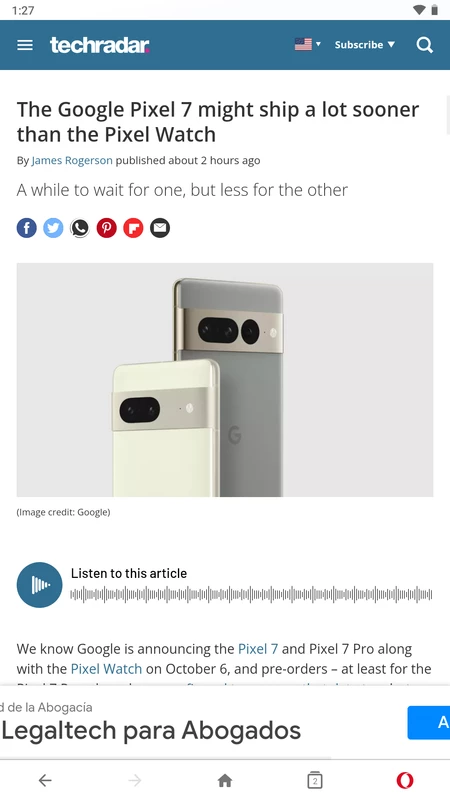The image size is (450, 800).
Task: Share article on Flipboard
Action: click(133, 228)
